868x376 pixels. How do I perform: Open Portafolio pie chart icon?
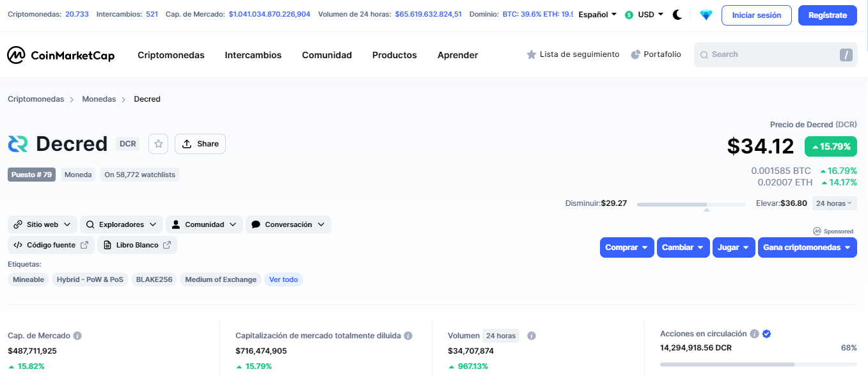pyautogui.click(x=635, y=55)
